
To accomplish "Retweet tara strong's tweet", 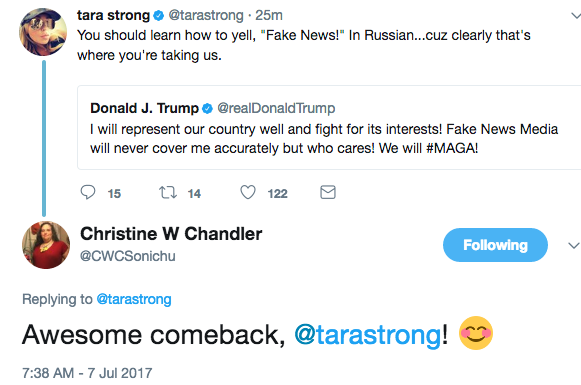I will click(x=168, y=193).
